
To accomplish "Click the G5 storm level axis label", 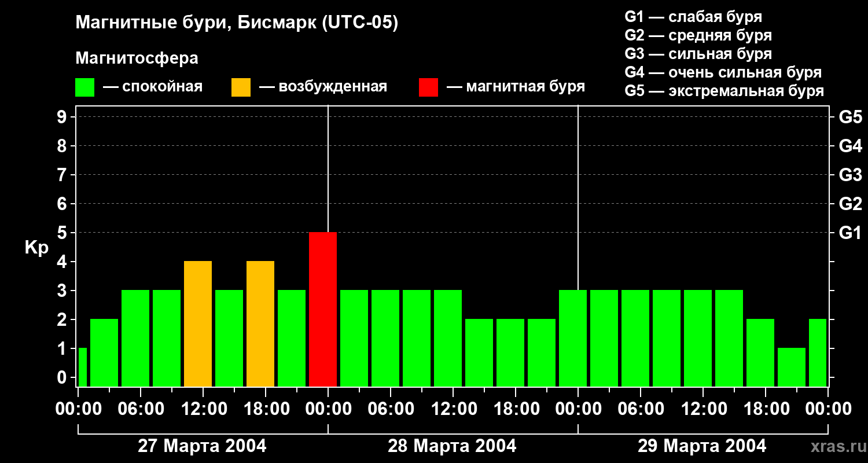I will click(850, 117).
